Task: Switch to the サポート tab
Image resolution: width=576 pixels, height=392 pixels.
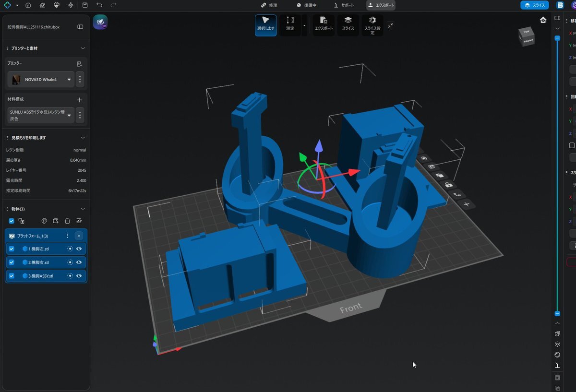Action: 344,5
